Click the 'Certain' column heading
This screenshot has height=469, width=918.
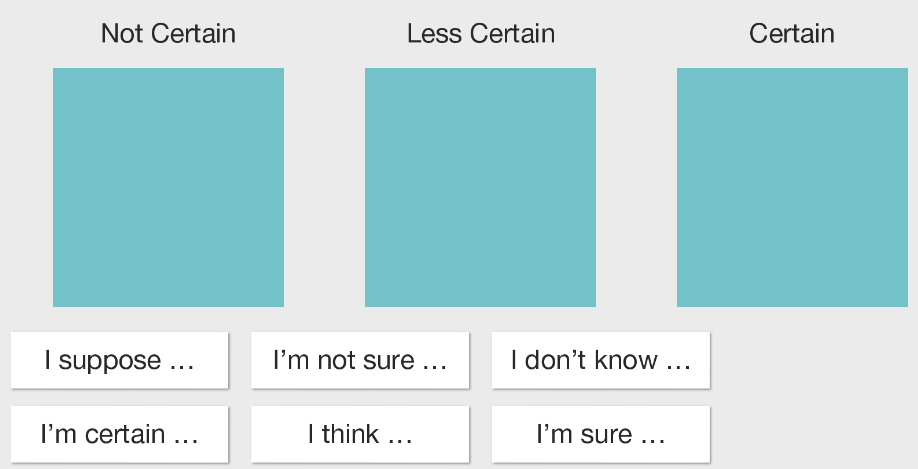point(792,33)
